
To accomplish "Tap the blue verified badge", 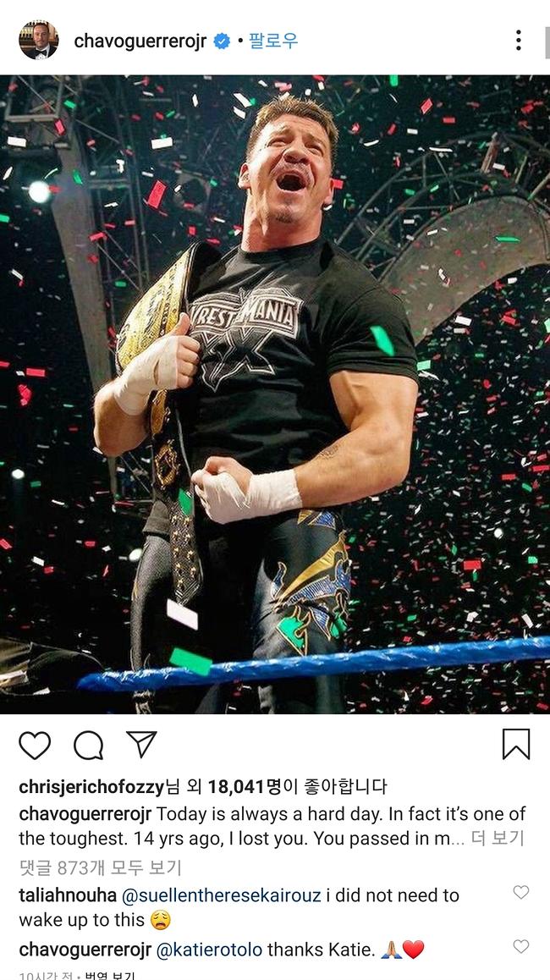I will (x=221, y=41).
